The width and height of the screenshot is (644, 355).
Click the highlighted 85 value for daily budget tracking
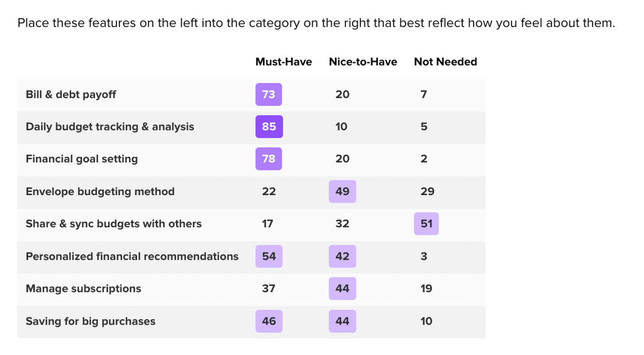pyautogui.click(x=269, y=127)
